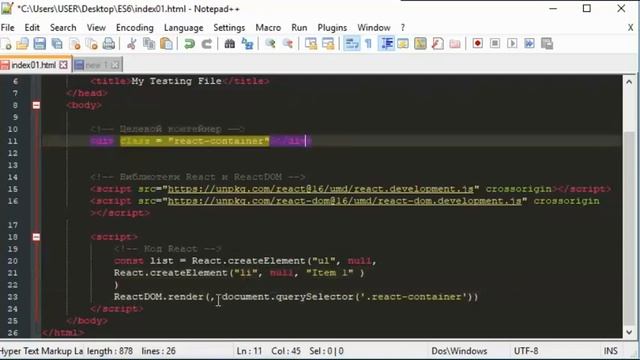
Task: Click the Print toolbar icon
Action: (x=109, y=44)
